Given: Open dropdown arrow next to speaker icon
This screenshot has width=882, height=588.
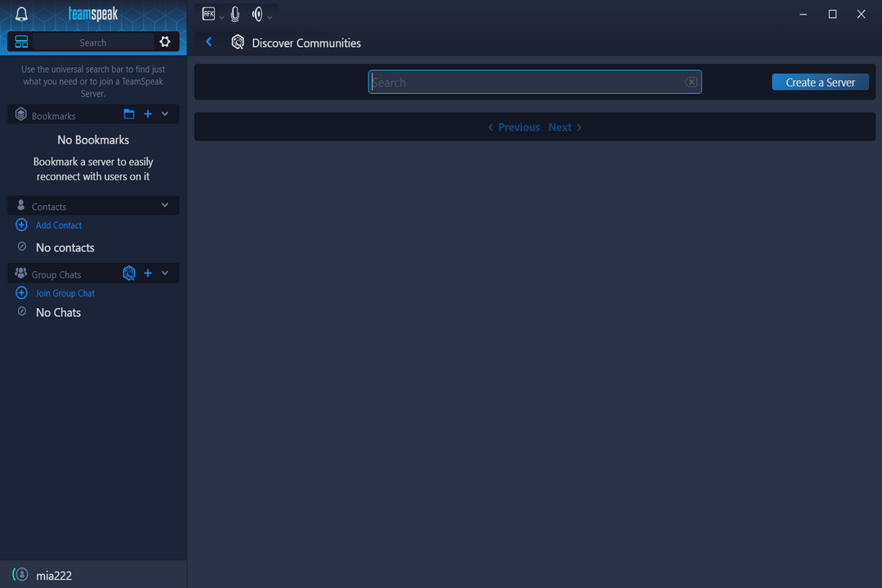Looking at the screenshot, I should pyautogui.click(x=270, y=16).
